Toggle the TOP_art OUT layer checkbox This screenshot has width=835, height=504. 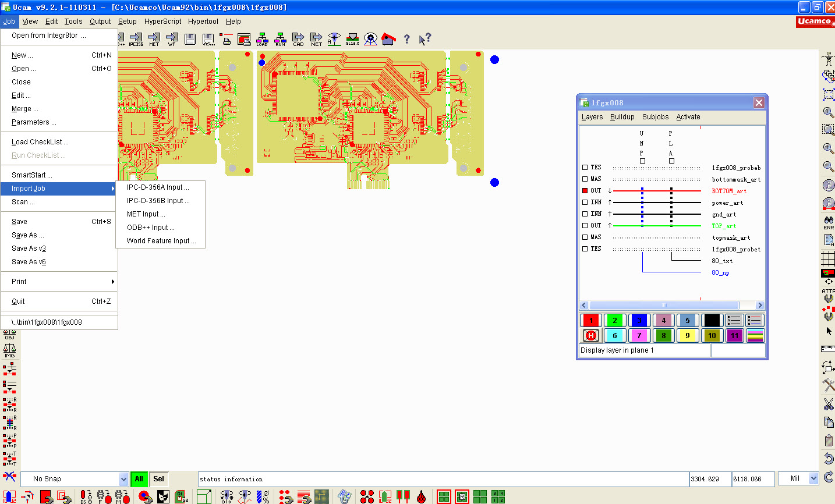pyautogui.click(x=585, y=225)
